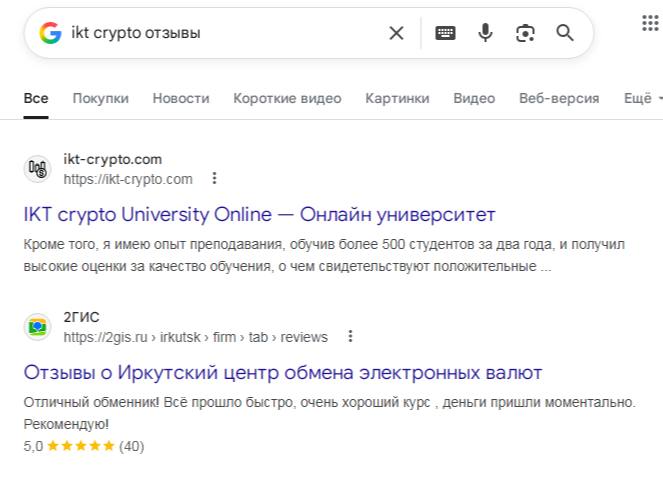Click the 2ГИС site favicon
663x477 pixels.
38,327
